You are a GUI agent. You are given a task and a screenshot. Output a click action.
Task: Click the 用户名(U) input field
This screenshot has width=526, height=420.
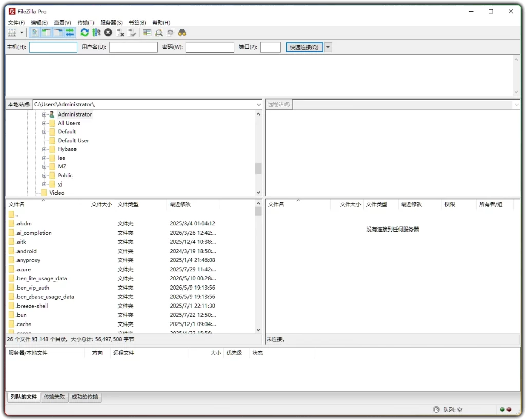click(134, 47)
